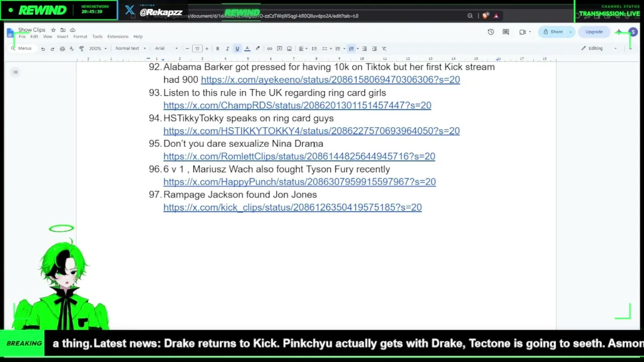
Task: Open the Gemini assistant
Action: (x=619, y=32)
